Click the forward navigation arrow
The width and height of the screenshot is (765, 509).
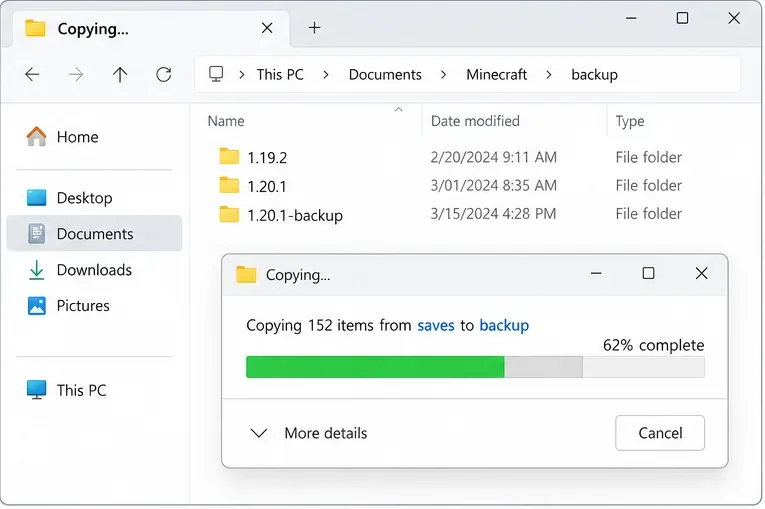(x=76, y=75)
